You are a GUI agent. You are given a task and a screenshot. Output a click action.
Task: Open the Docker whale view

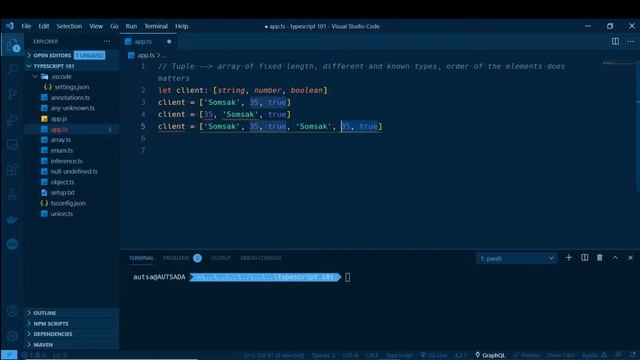[x=13, y=220]
